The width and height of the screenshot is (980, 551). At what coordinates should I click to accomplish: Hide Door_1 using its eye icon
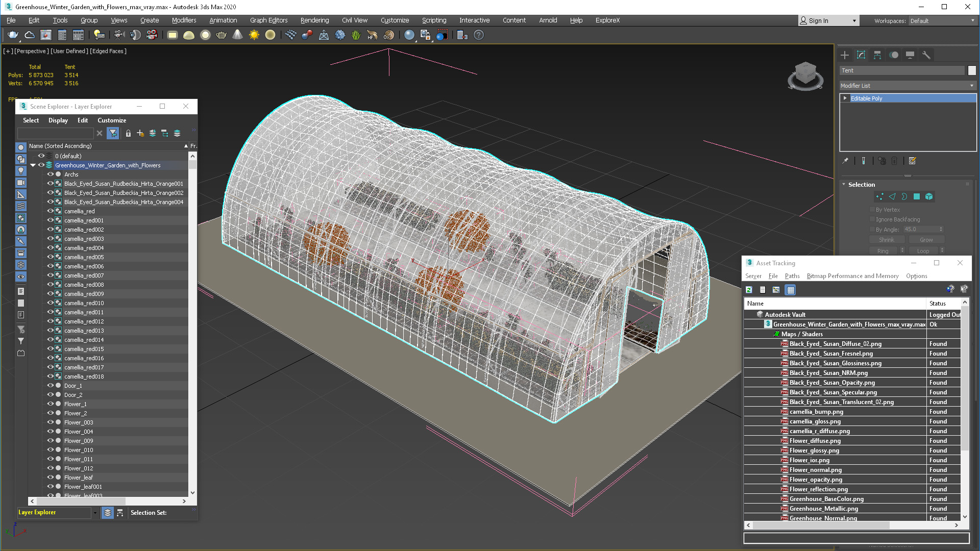pos(50,386)
